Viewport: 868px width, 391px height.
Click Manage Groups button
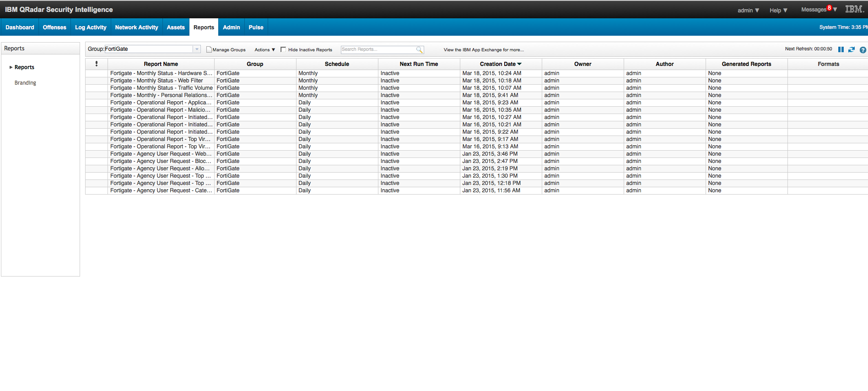point(226,49)
